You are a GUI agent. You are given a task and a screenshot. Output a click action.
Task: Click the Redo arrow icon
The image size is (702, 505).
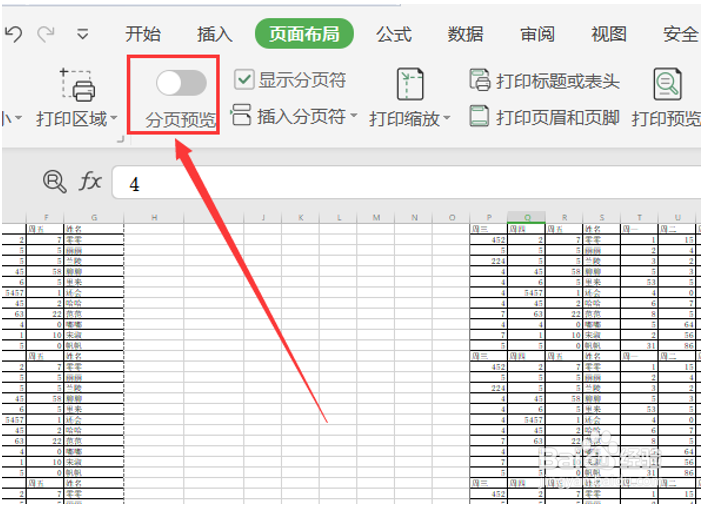[x=46, y=34]
